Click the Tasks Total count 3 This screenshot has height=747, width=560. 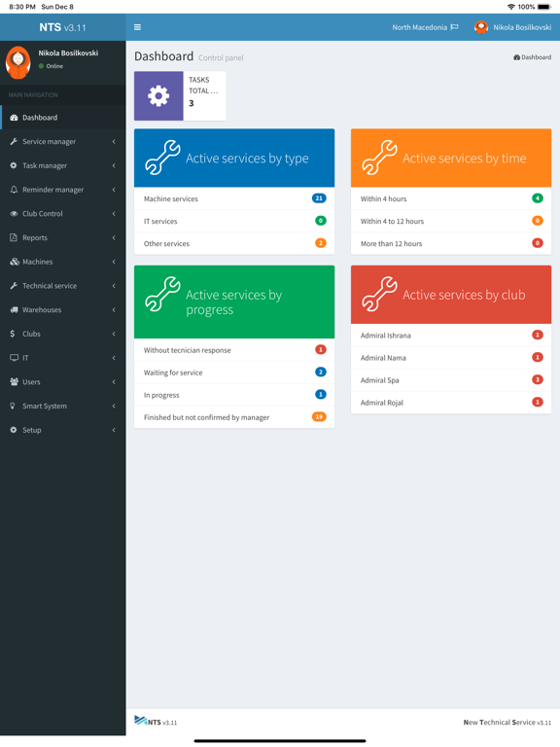click(x=191, y=103)
